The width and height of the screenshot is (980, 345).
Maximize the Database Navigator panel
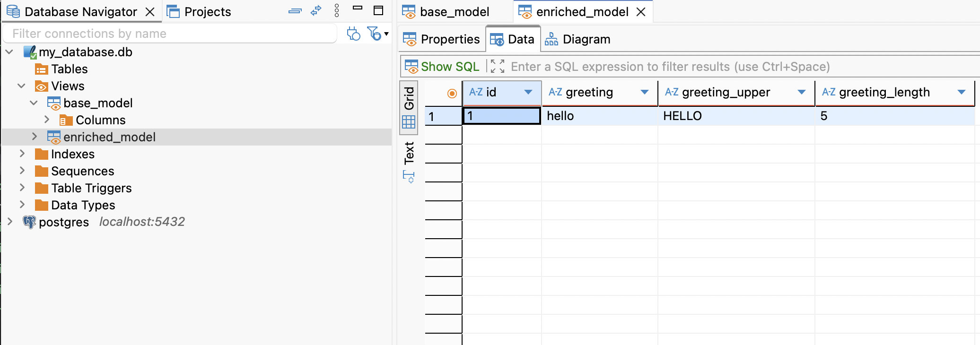378,10
